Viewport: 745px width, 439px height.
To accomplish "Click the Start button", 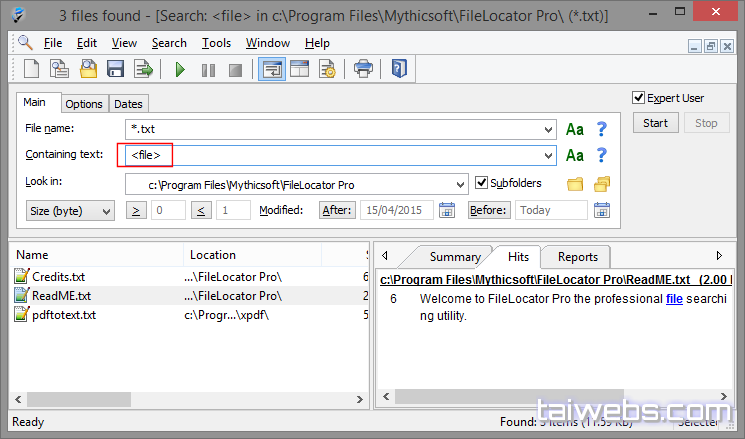I will (x=655, y=123).
